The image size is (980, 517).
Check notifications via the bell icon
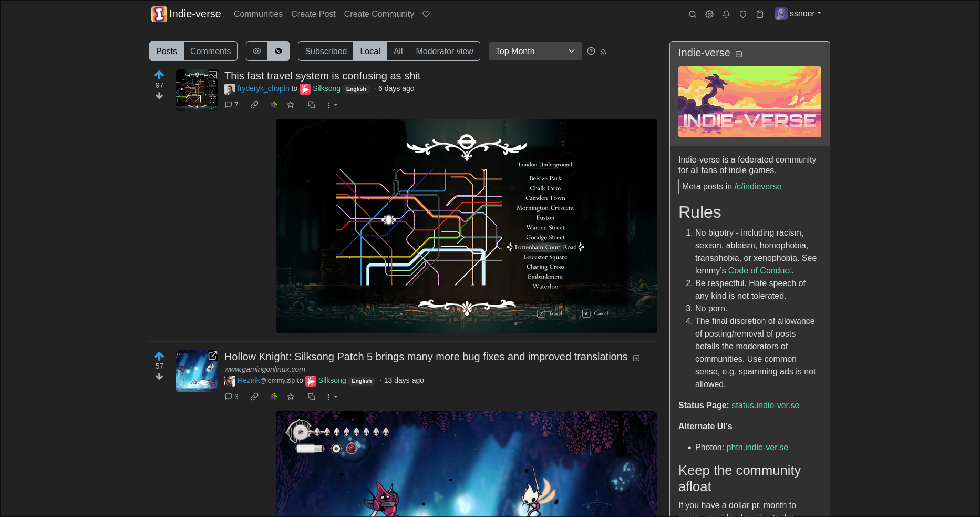726,14
